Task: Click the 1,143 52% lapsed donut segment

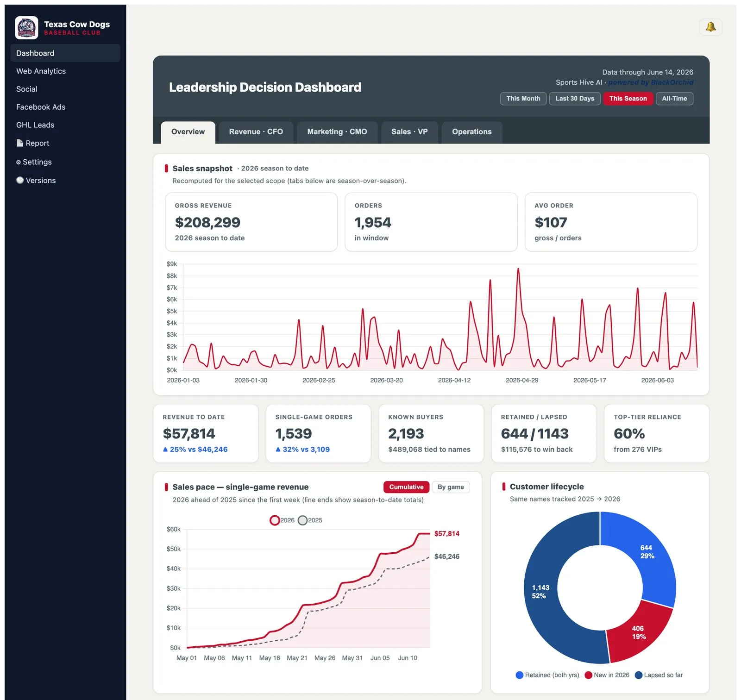Action: click(x=540, y=592)
